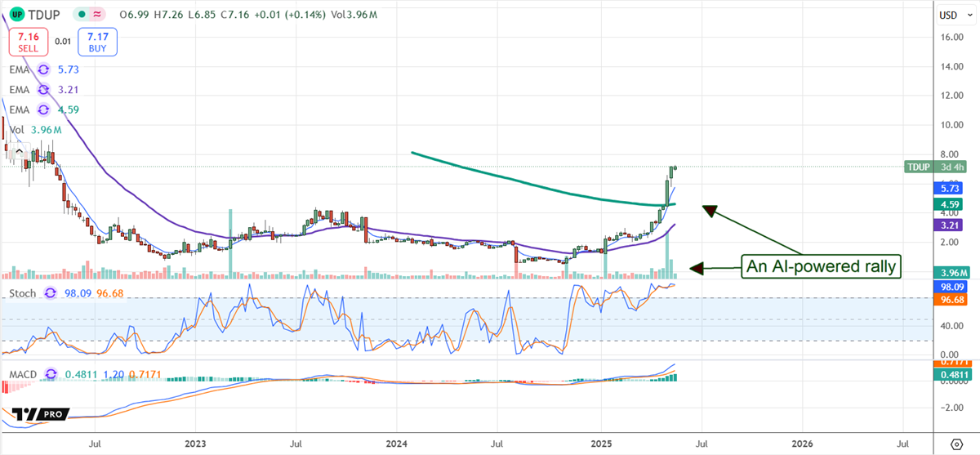
Task: Click the 2025 time axis label
Action: (601, 444)
